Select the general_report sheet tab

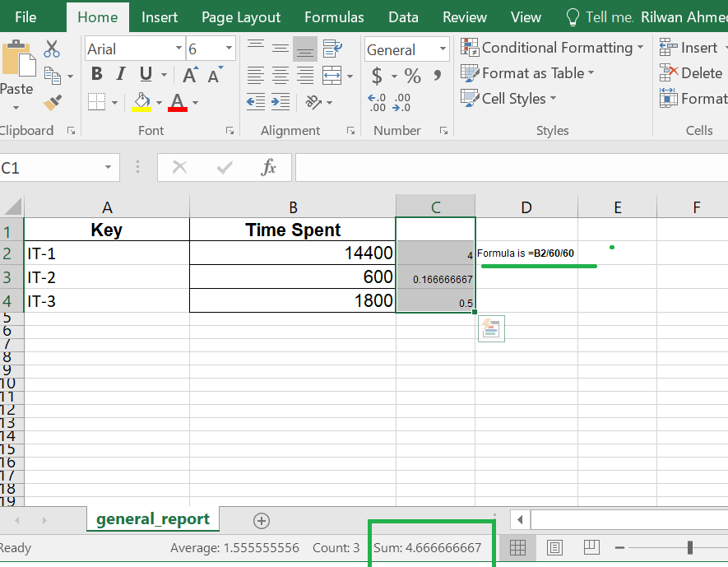pyautogui.click(x=152, y=520)
